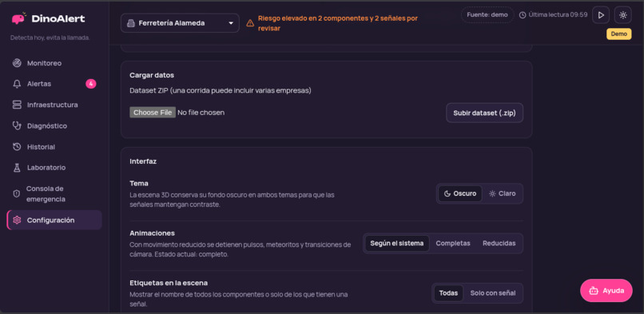This screenshot has height=314, width=644.
Task: Click the 'No file chosen' text
Action: (201, 113)
